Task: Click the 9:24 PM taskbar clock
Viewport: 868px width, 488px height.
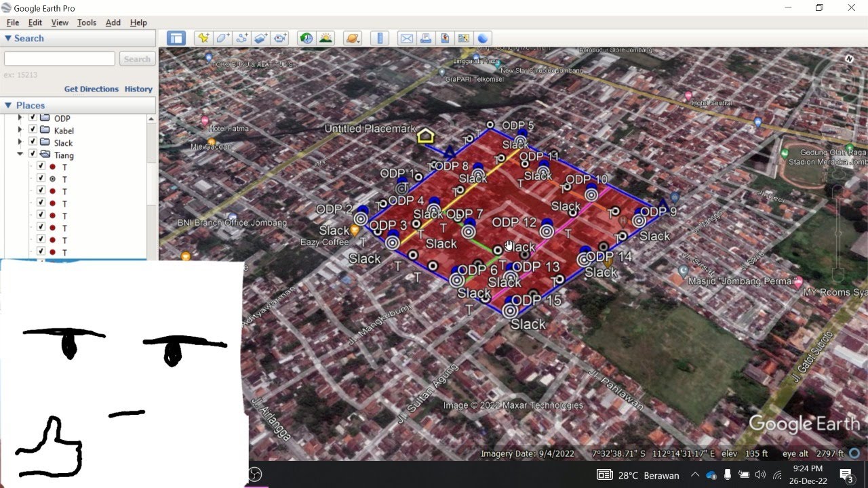Action: pos(808,468)
